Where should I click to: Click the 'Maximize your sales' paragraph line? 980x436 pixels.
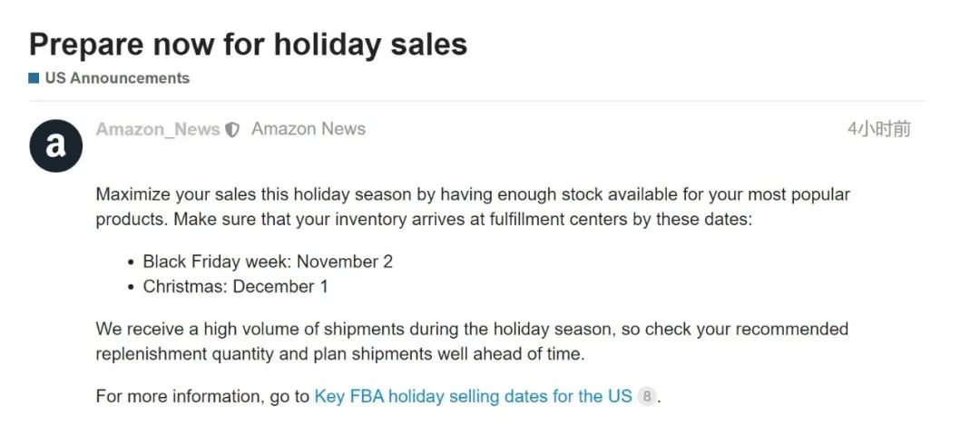click(x=473, y=194)
